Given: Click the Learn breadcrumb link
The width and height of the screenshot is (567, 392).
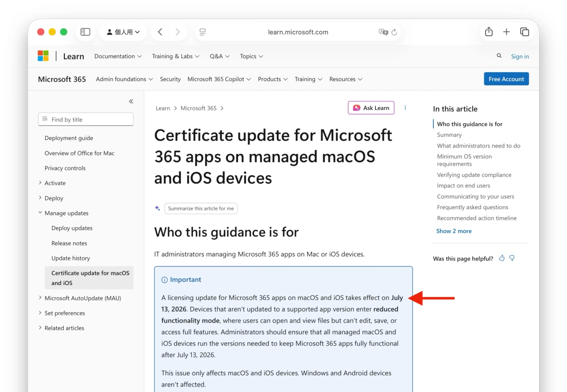Looking at the screenshot, I should [x=163, y=108].
